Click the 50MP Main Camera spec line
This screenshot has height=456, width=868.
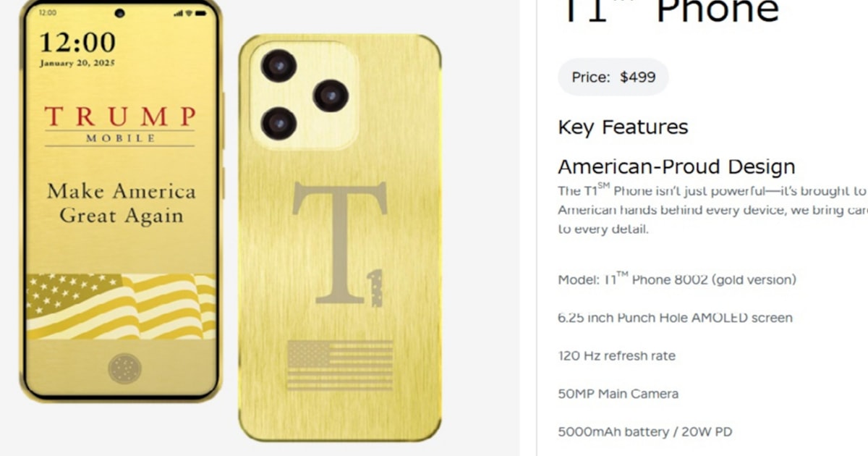click(618, 394)
